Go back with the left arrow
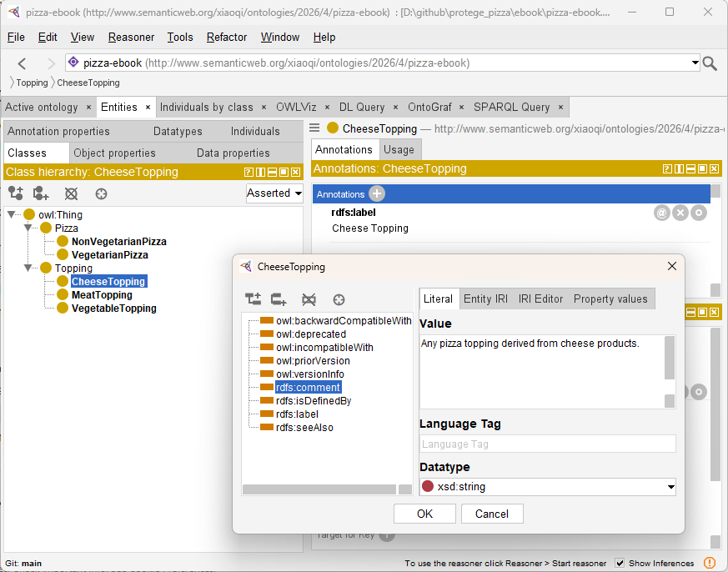 pyautogui.click(x=22, y=63)
